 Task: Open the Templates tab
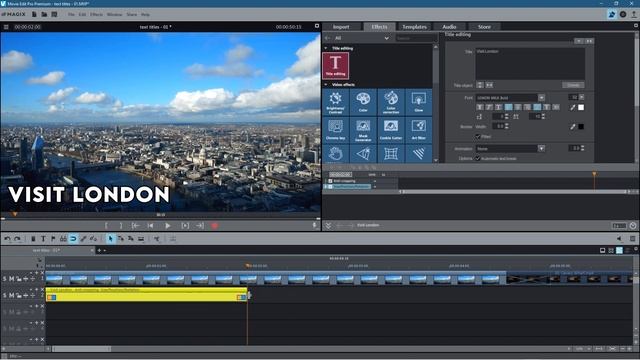click(414, 27)
